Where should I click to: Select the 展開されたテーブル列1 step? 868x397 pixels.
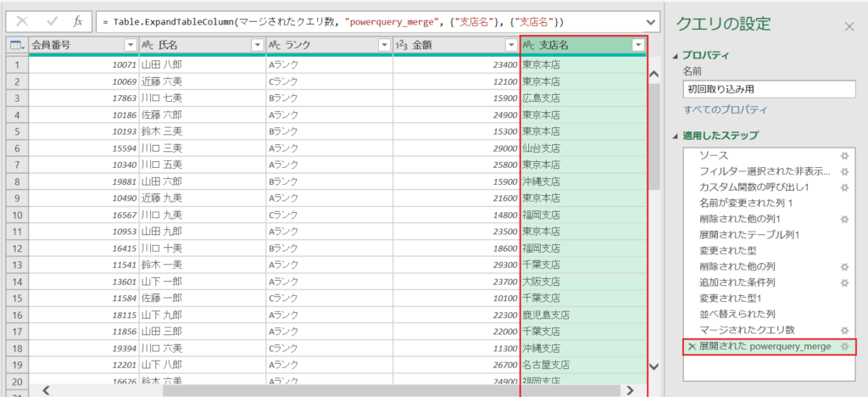pyautogui.click(x=770, y=235)
